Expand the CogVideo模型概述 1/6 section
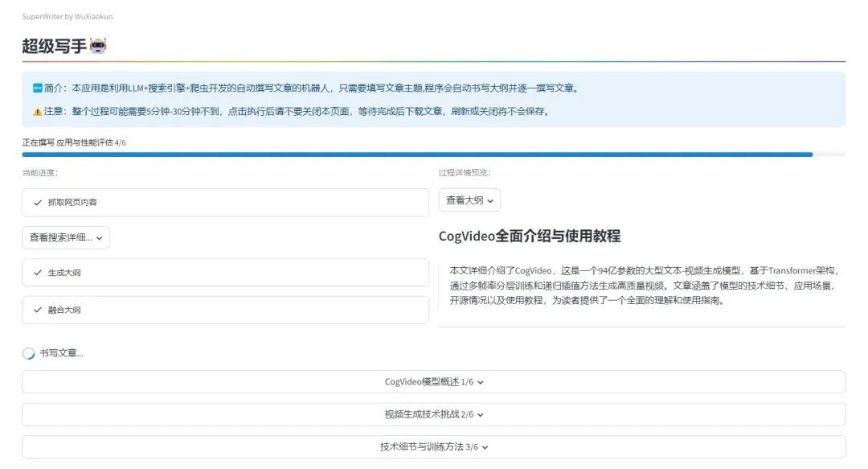Screen dimensions: 868x469 click(x=433, y=382)
